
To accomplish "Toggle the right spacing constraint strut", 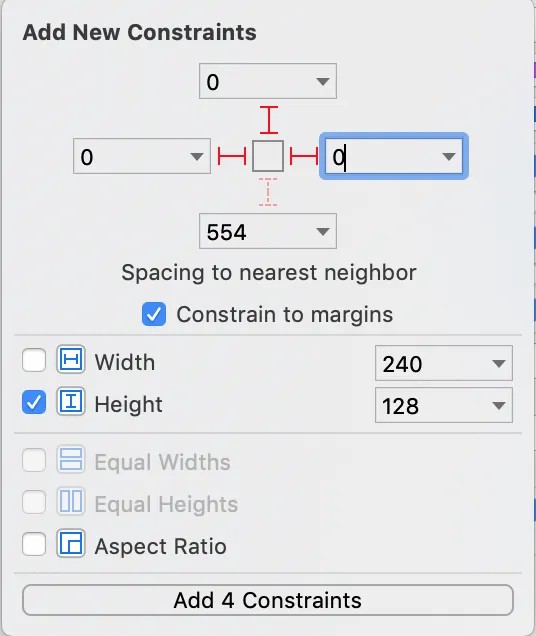I will pos(304,156).
